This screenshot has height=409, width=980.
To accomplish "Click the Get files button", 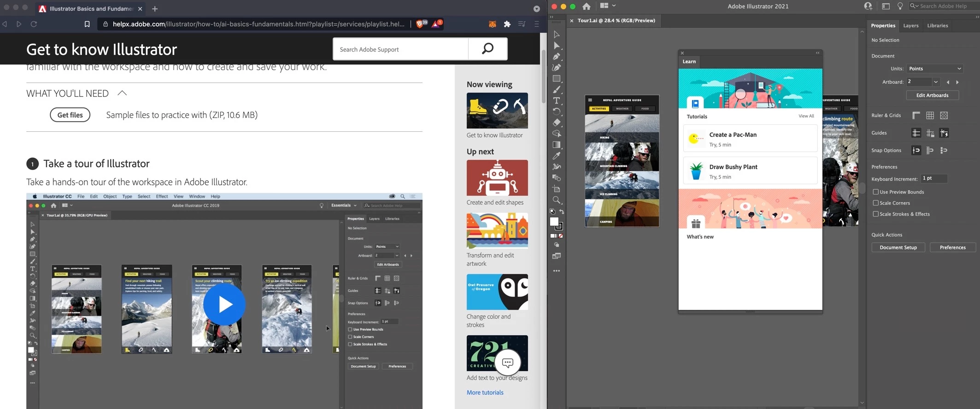I will [70, 115].
